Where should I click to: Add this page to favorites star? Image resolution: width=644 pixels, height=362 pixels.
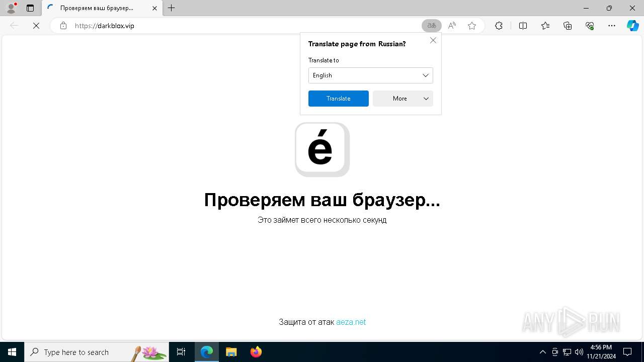472,26
